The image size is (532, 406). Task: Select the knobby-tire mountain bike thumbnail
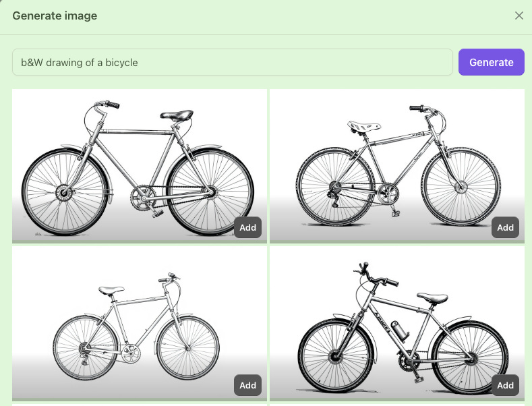397,167
